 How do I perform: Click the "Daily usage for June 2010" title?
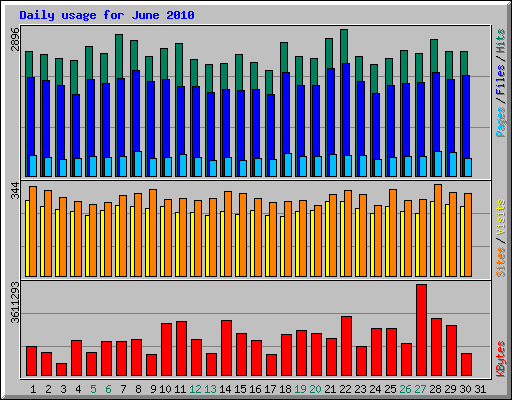(107, 15)
